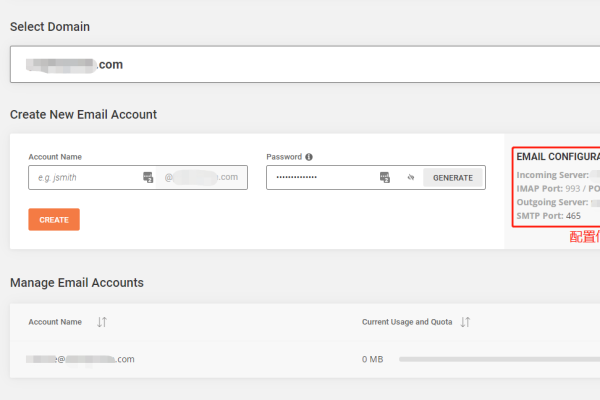
Task: Click the orange CREATE button
Action: 54,219
